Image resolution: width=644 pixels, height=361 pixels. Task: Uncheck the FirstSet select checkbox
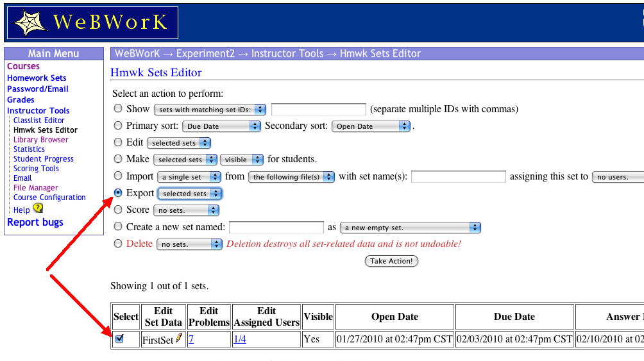pyautogui.click(x=119, y=339)
